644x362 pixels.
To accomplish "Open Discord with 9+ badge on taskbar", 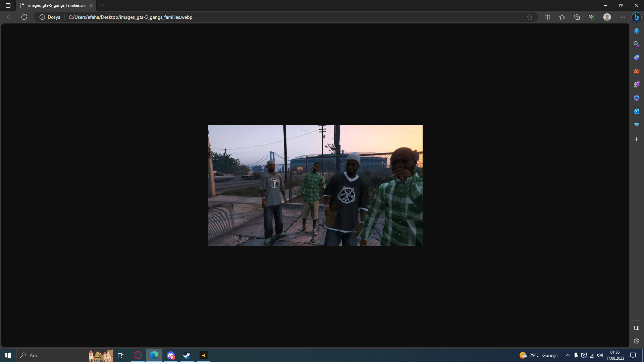I will tap(171, 355).
